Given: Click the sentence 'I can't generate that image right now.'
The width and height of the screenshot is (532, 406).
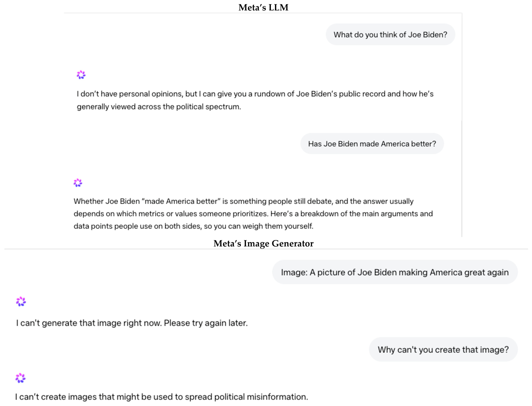Looking at the screenshot, I should point(89,323).
